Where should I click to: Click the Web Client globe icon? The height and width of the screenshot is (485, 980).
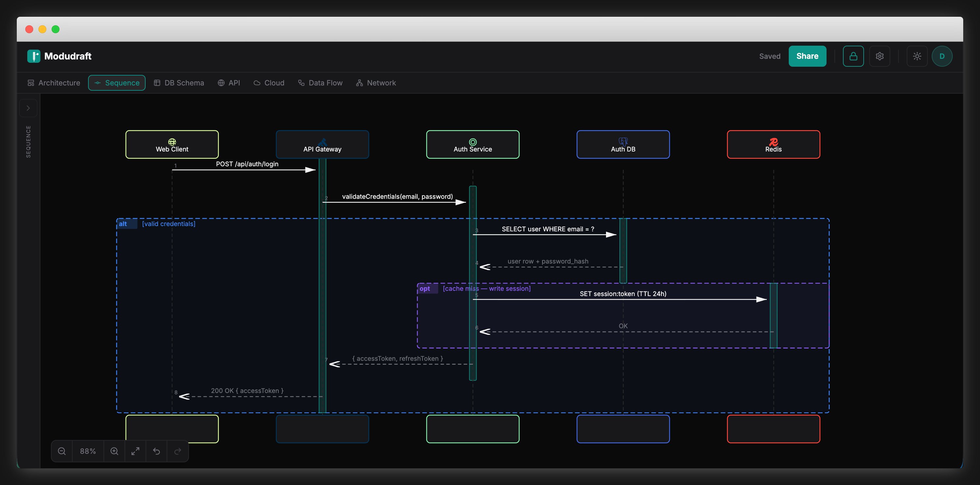pos(172,142)
